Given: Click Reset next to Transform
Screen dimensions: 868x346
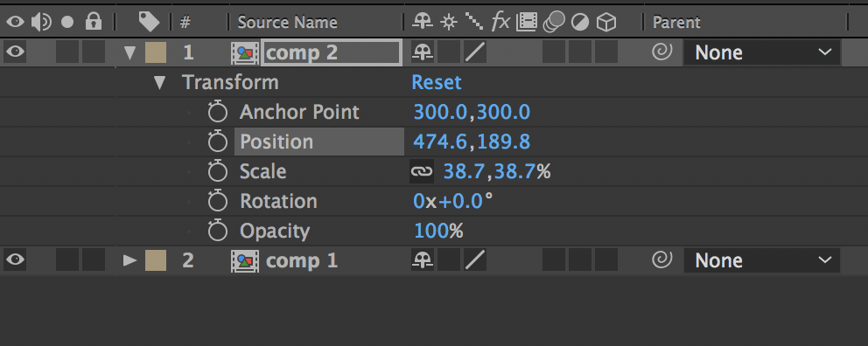Looking at the screenshot, I should coord(437,82).
